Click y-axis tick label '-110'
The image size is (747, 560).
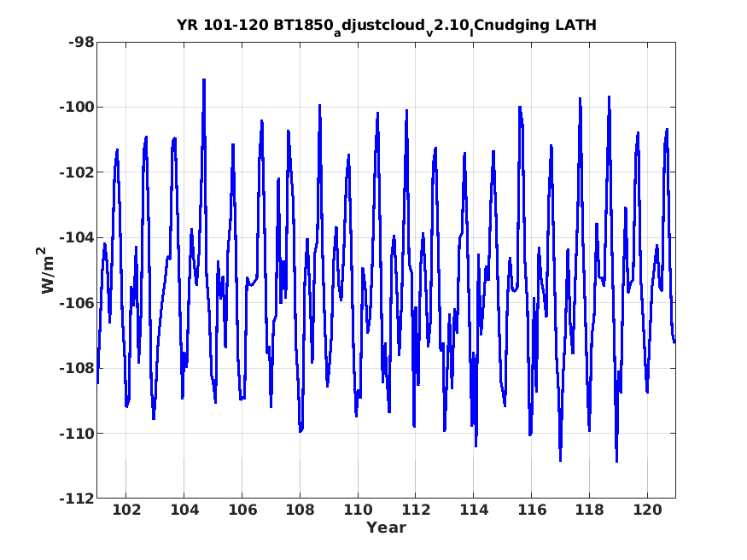[x=77, y=434]
